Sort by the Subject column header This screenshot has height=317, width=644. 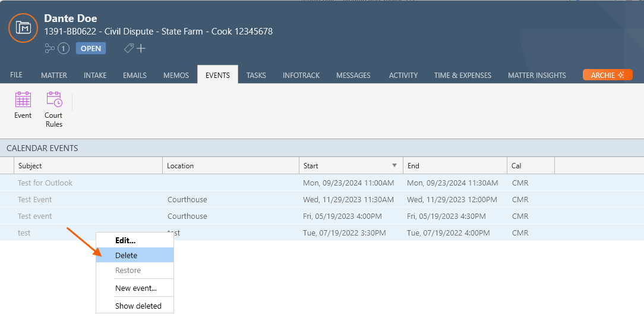(89, 166)
